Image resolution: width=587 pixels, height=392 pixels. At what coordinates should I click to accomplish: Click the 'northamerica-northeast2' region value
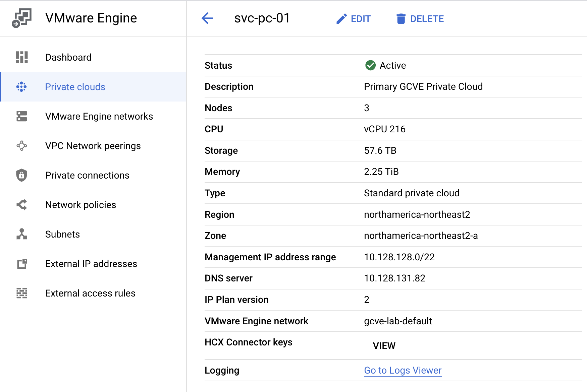tap(417, 214)
